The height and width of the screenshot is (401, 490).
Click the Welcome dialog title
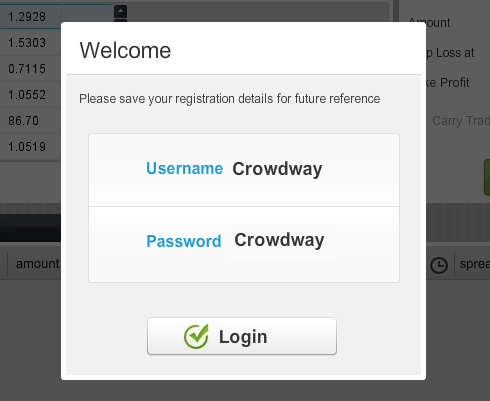pos(125,50)
